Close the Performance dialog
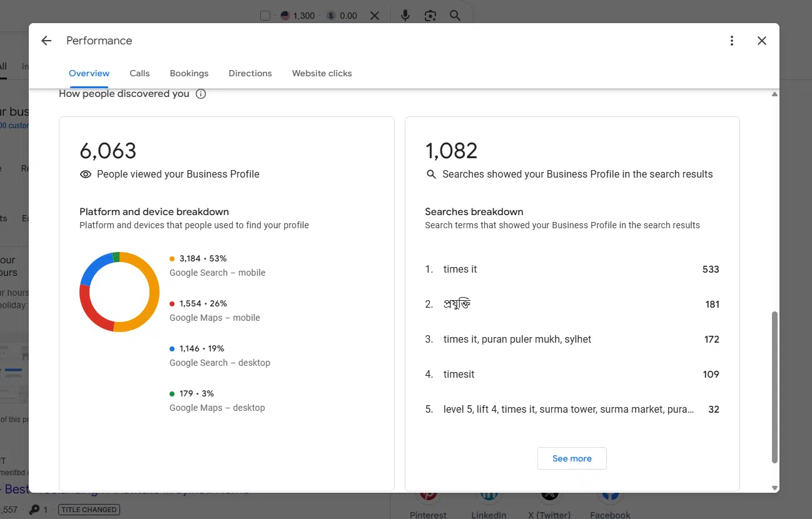Screen dimensions: 812x519 (761, 41)
